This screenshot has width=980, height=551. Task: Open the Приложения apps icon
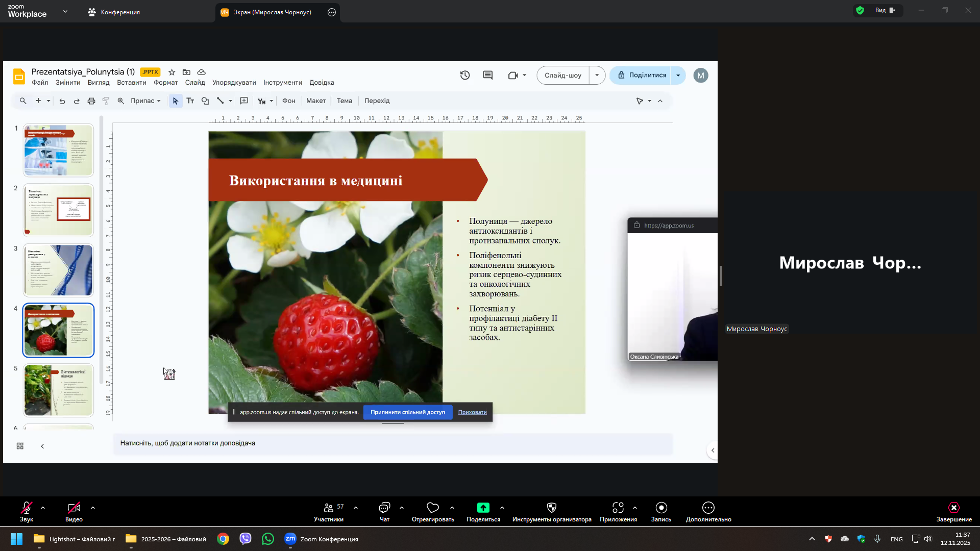pyautogui.click(x=618, y=508)
